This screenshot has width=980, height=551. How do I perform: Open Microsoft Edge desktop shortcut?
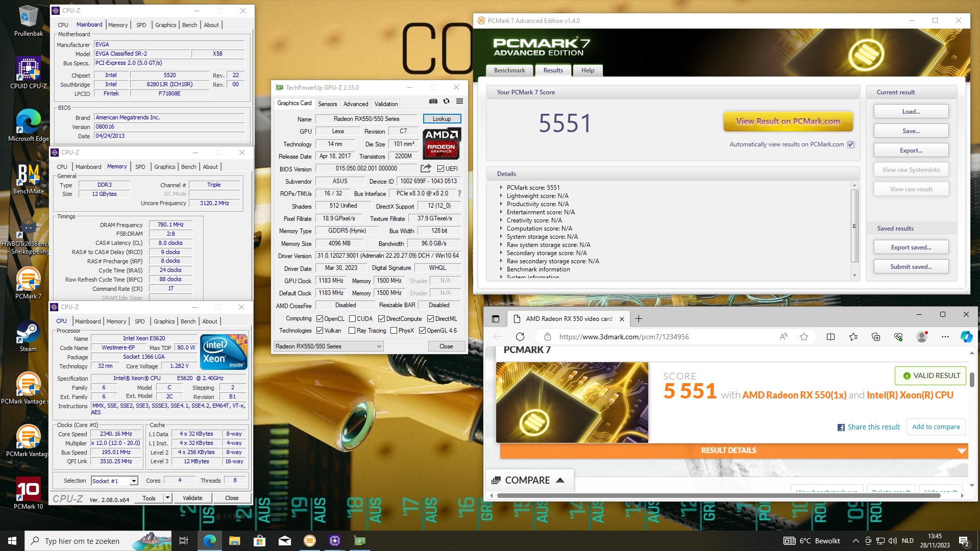click(x=29, y=126)
